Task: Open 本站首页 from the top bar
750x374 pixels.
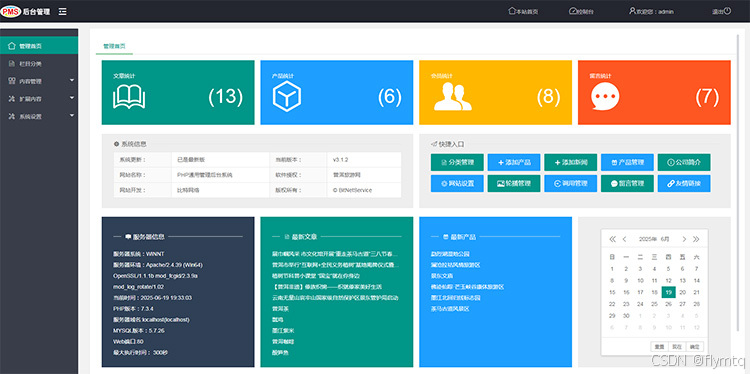Action: click(x=523, y=11)
